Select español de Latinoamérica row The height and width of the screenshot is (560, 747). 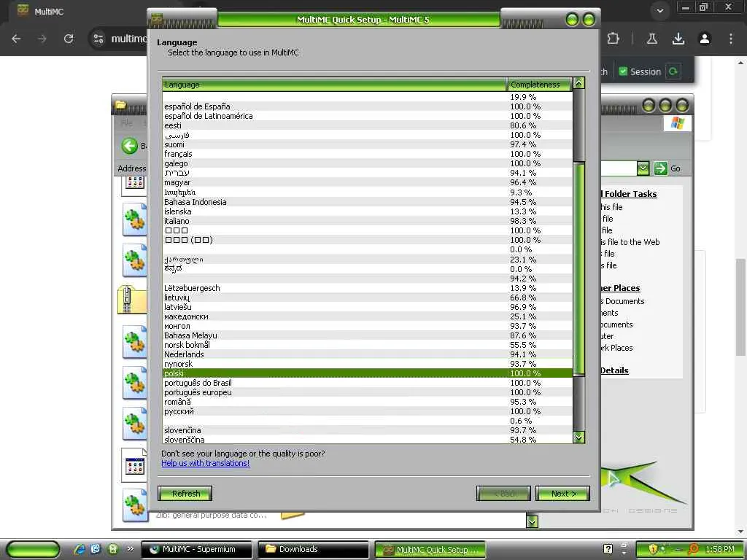[368, 116]
